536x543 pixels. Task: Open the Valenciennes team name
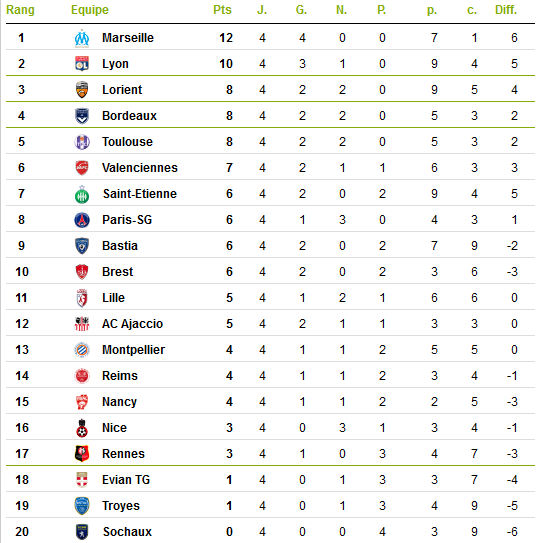pyautogui.click(x=140, y=168)
